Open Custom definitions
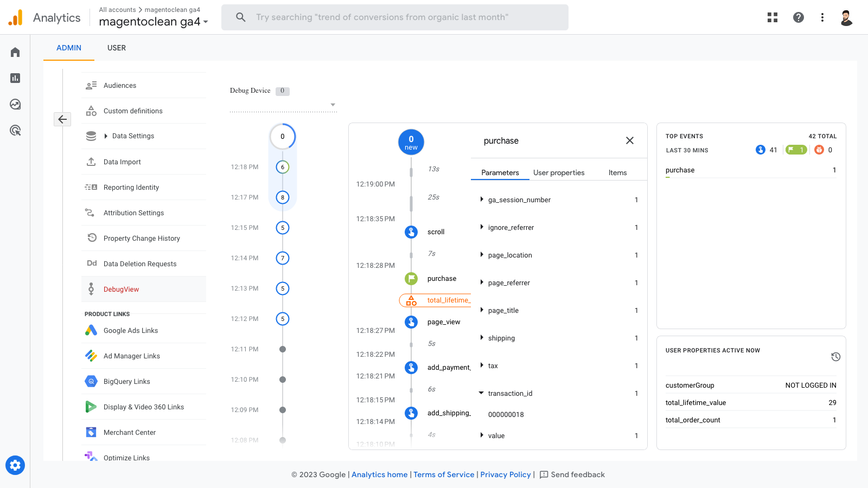This screenshot has width=868, height=488. 144,111
